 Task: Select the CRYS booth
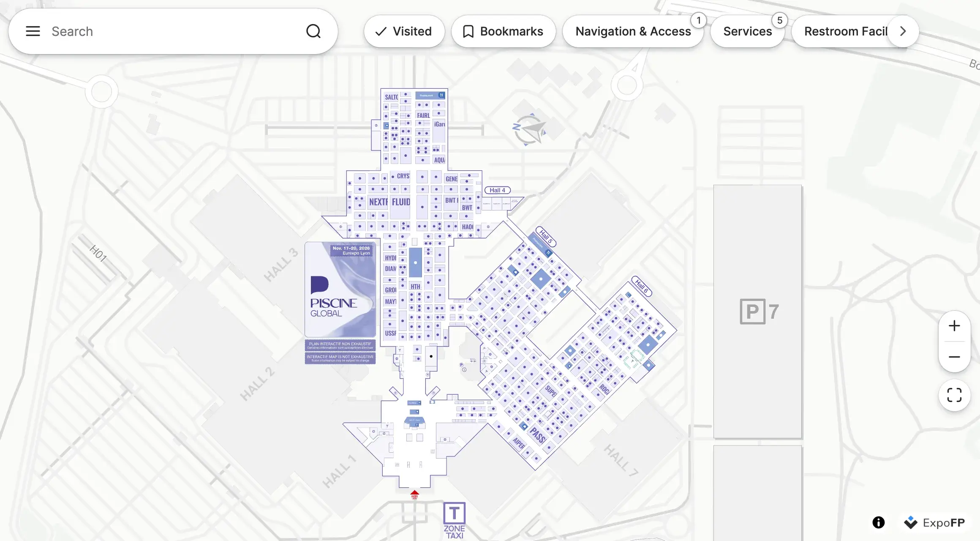403,176
